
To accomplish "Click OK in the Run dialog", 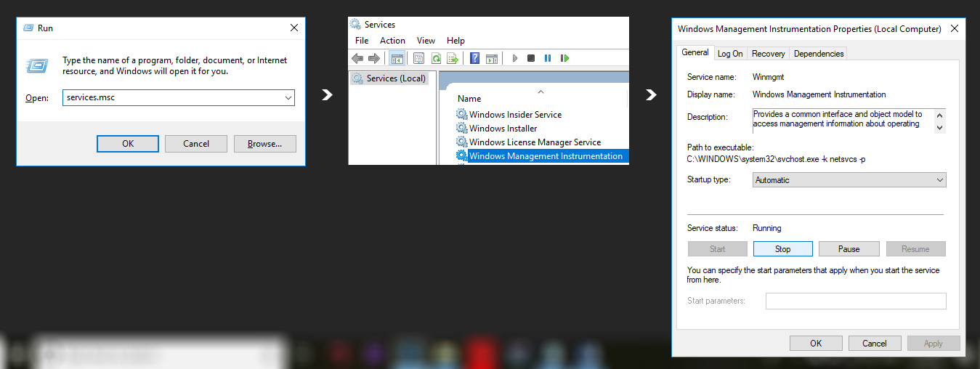I will coord(128,144).
